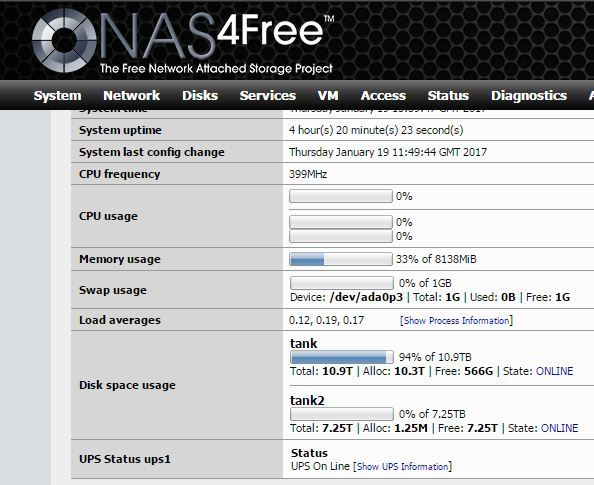Click the Show Process Information link
This screenshot has width=594, height=485.
456,321
